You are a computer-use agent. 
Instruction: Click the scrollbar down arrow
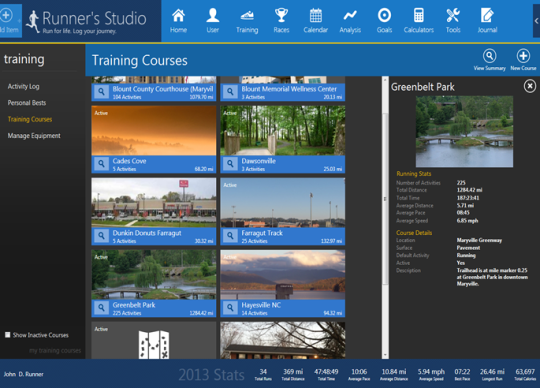(385, 355)
